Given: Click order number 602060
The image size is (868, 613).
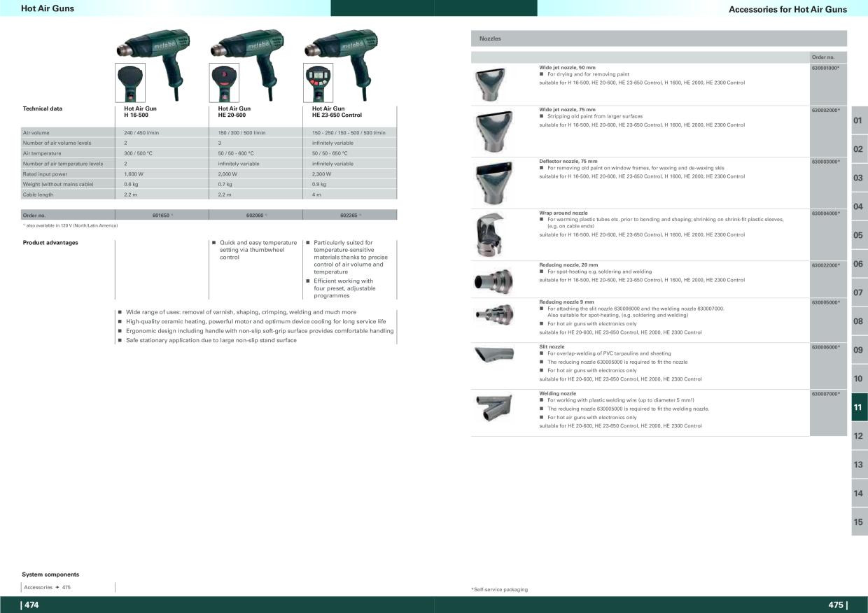Looking at the screenshot, I should 256,216.
